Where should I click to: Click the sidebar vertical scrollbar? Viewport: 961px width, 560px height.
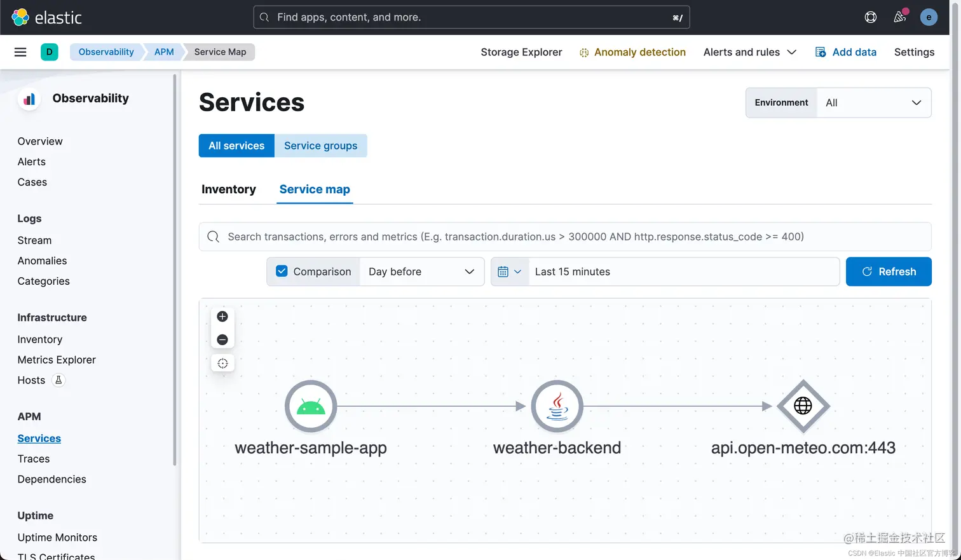pos(175,270)
